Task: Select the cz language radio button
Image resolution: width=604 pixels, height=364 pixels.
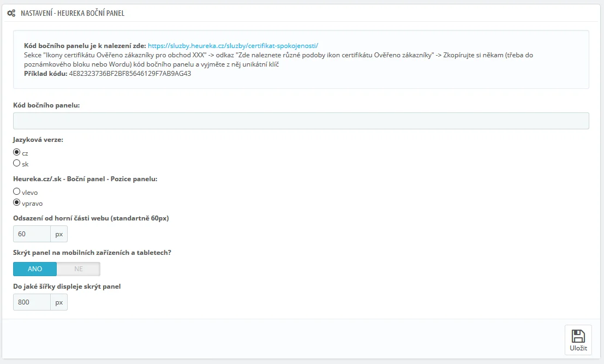Action: [17, 152]
